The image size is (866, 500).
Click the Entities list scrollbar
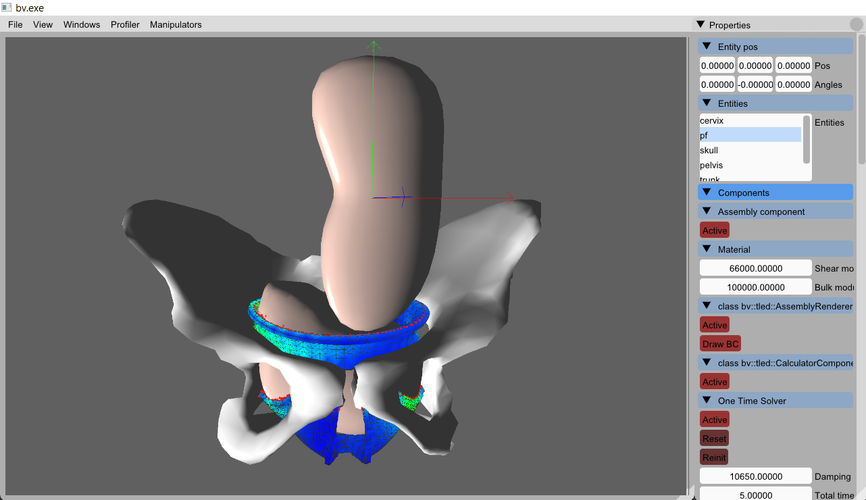[x=806, y=139]
